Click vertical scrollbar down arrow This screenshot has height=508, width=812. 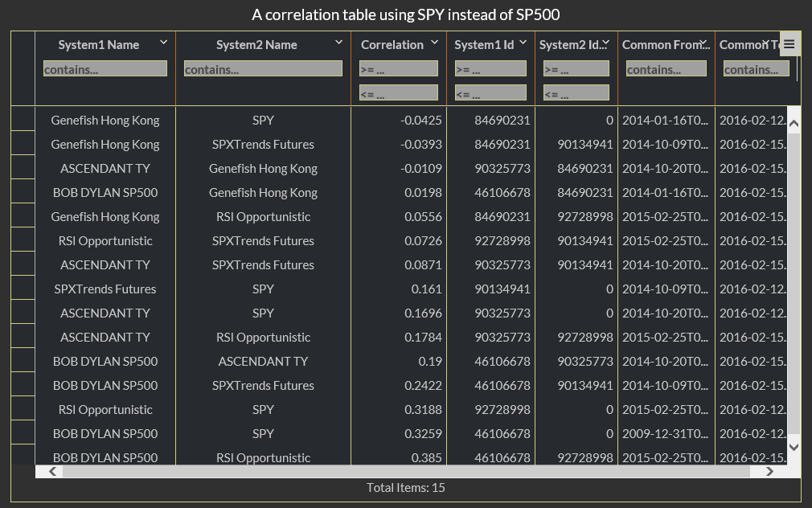[794, 447]
